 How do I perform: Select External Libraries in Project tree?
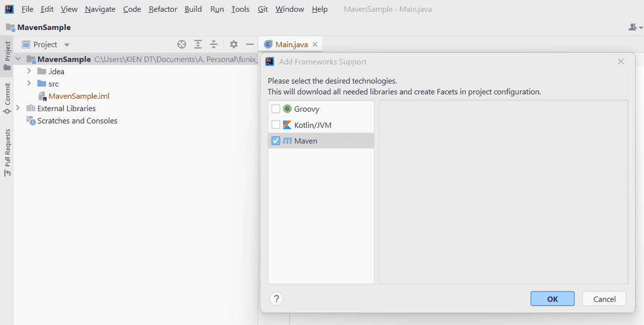[x=67, y=108]
